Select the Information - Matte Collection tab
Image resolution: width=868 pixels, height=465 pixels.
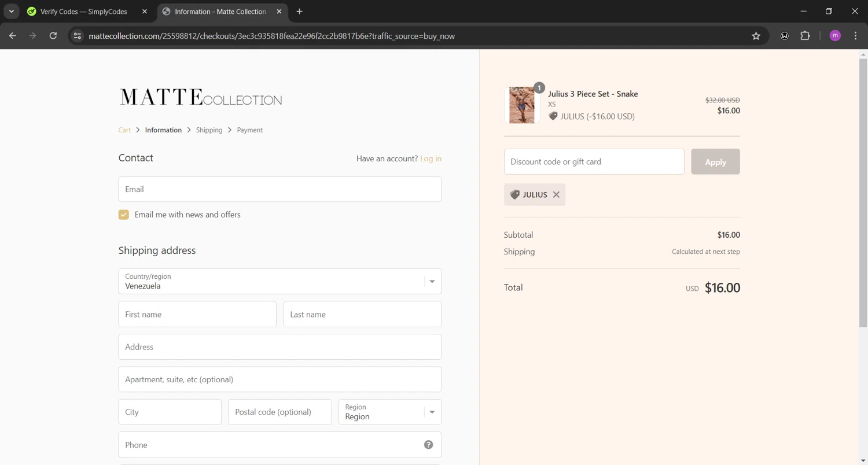[222, 12]
